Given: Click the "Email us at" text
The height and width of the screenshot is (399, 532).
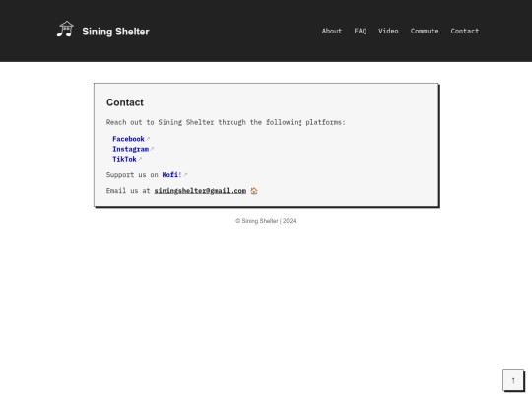Looking at the screenshot, I should tap(128, 191).
